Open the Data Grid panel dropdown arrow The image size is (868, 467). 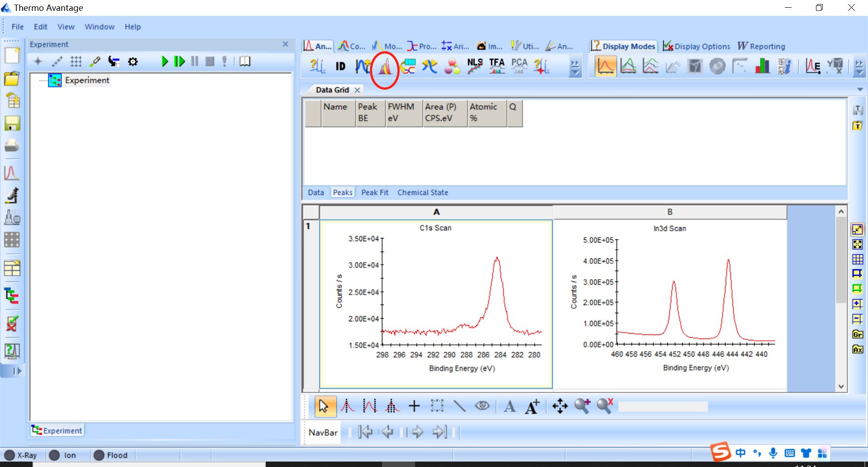(860, 90)
